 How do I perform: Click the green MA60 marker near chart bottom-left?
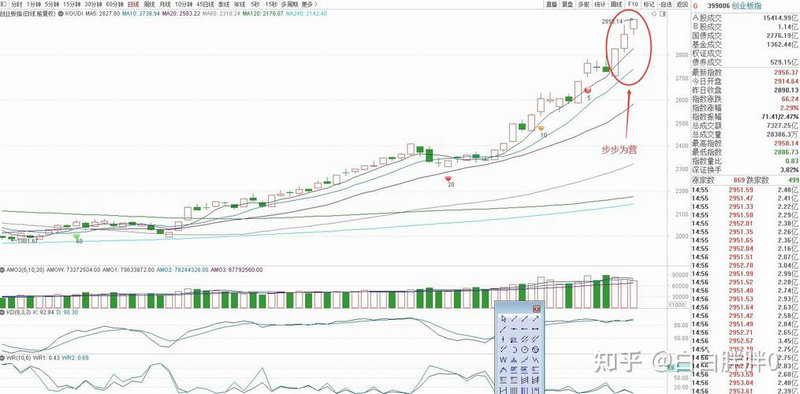pyautogui.click(x=78, y=237)
